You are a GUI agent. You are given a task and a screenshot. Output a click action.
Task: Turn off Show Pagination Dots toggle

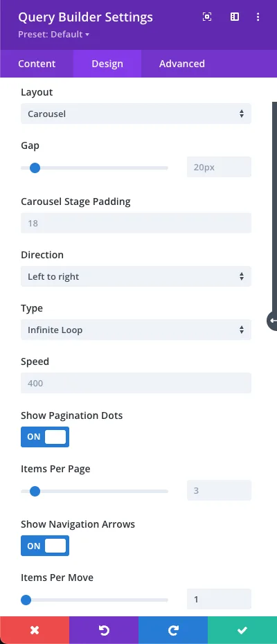point(45,436)
